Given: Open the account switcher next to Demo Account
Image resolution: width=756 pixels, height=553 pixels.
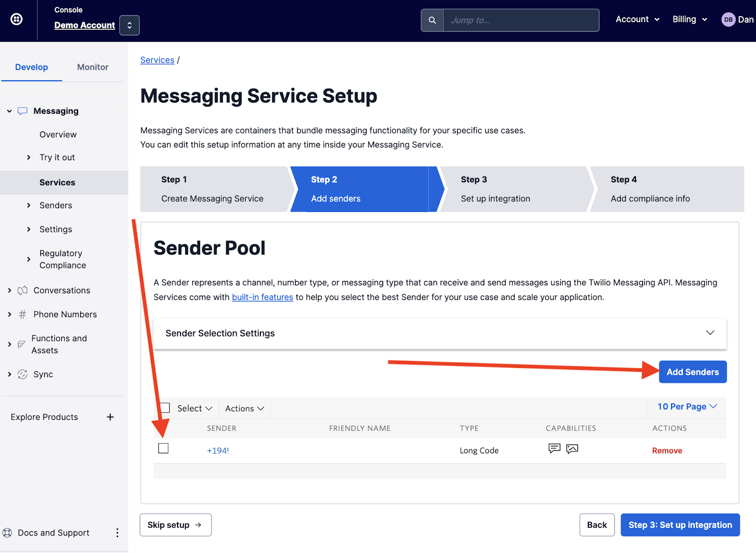Looking at the screenshot, I should coord(129,25).
